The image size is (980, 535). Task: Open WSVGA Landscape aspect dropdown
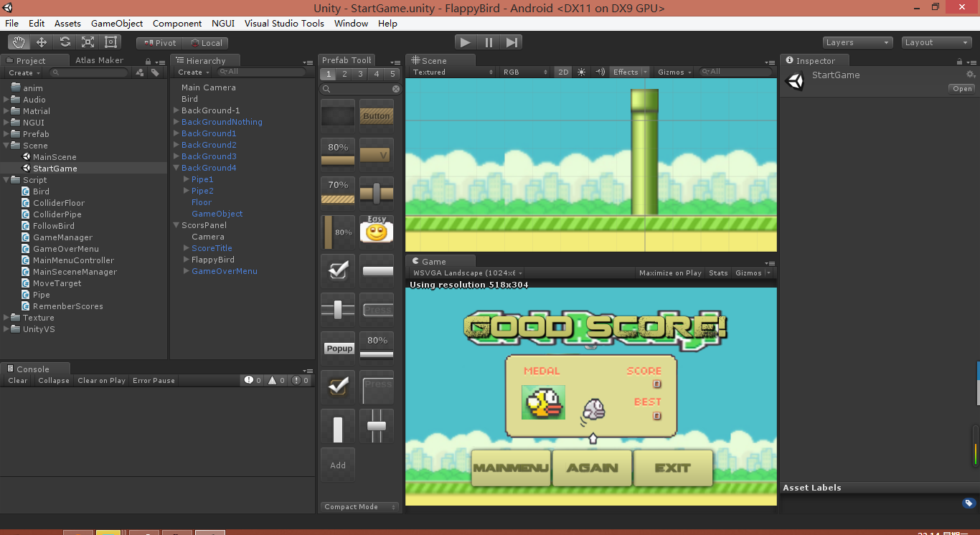pyautogui.click(x=467, y=273)
